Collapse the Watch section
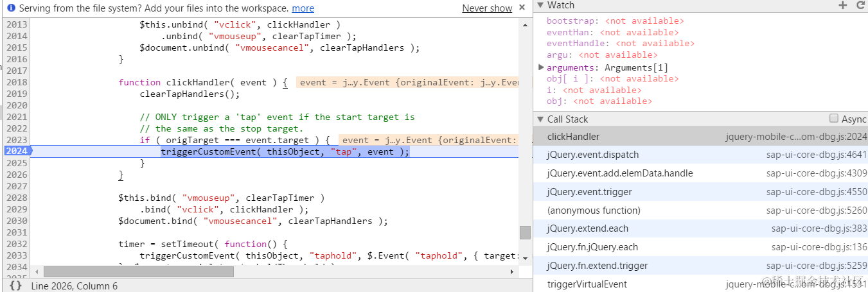Image resolution: width=868 pixels, height=292 pixels. pos(541,5)
